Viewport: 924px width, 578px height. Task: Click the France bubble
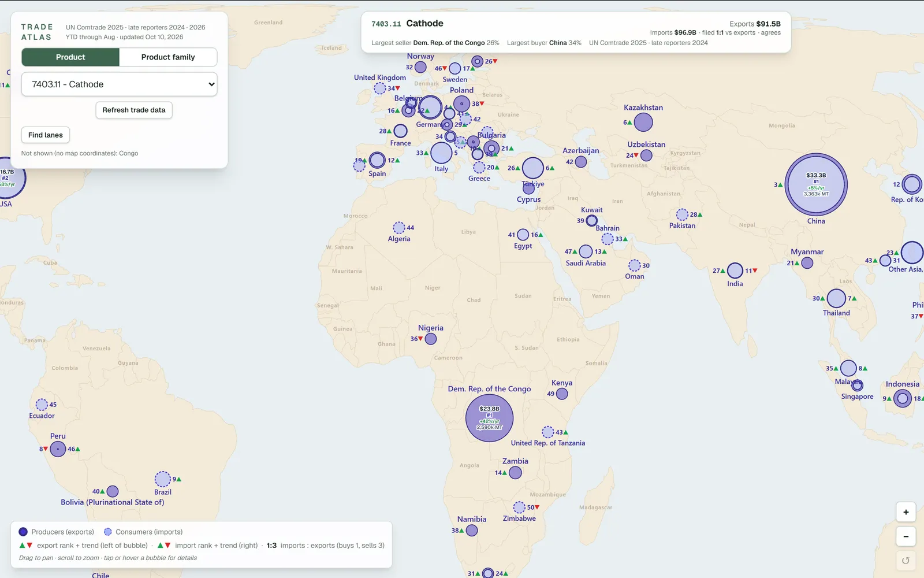401,131
